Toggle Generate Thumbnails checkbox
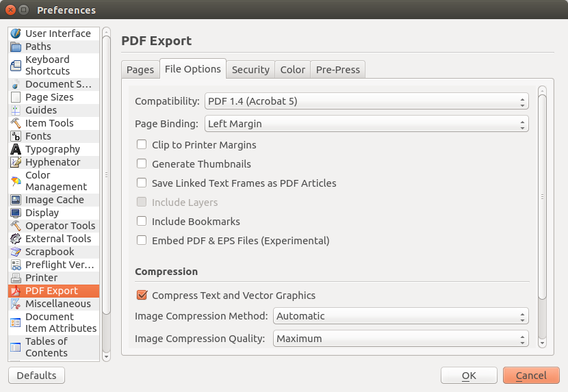 142,164
